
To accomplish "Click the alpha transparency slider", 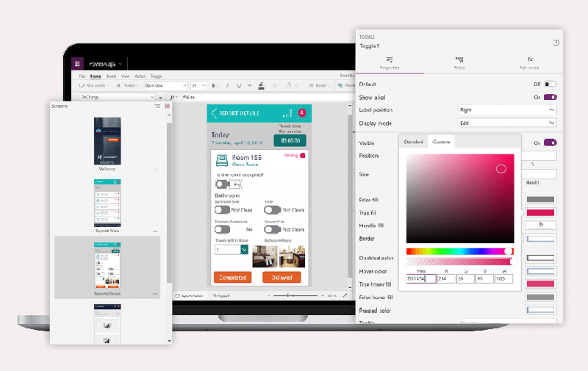I will (x=460, y=262).
